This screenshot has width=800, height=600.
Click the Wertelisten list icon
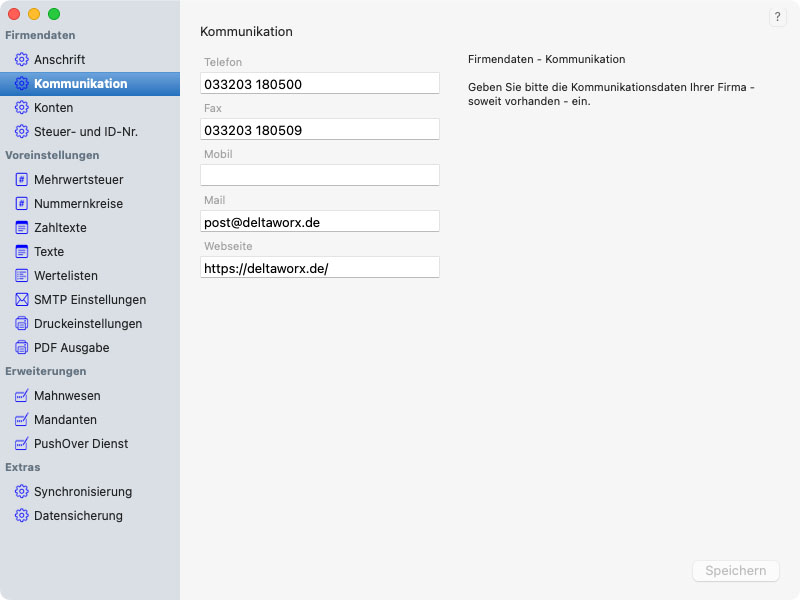pyautogui.click(x=21, y=276)
